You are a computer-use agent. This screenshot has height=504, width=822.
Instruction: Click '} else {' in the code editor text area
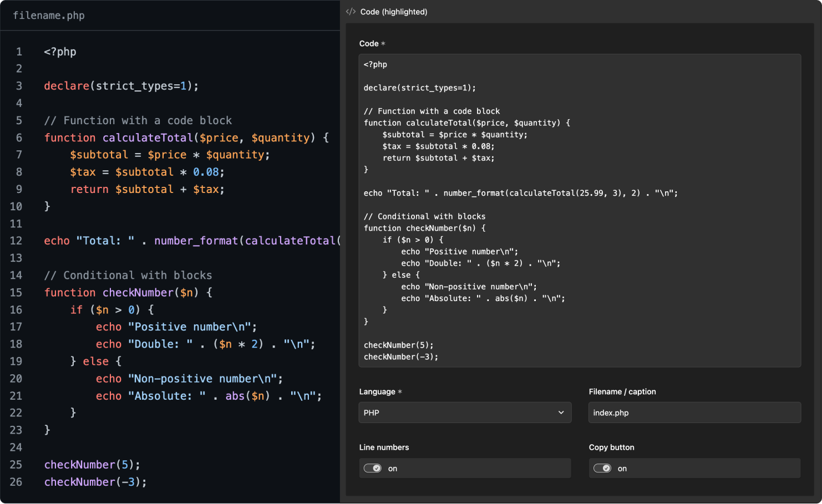401,275
